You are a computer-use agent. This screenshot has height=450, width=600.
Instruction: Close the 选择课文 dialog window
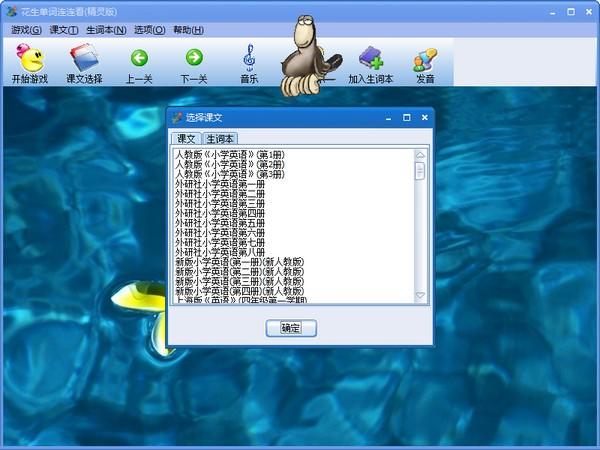click(424, 117)
